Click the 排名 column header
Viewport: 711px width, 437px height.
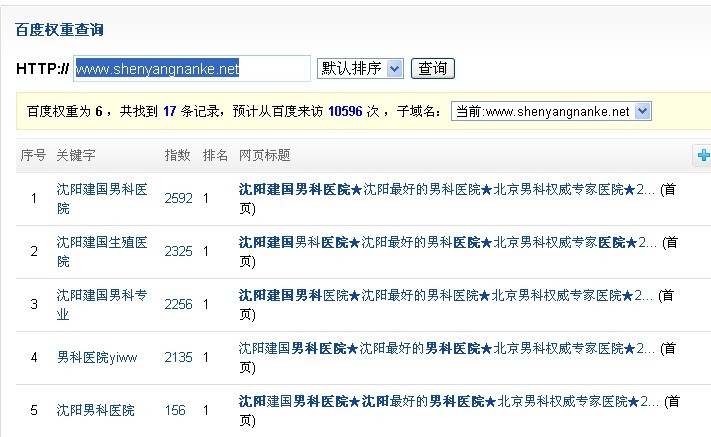[215, 156]
